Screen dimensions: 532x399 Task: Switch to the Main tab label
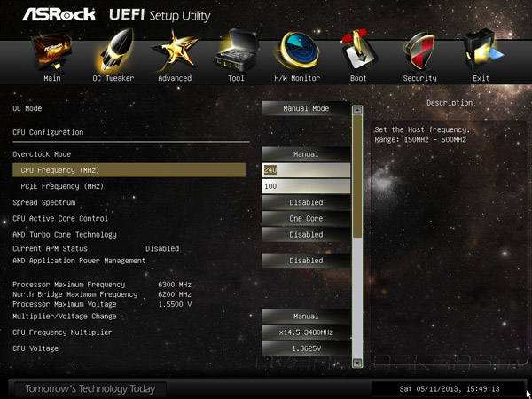(x=52, y=78)
